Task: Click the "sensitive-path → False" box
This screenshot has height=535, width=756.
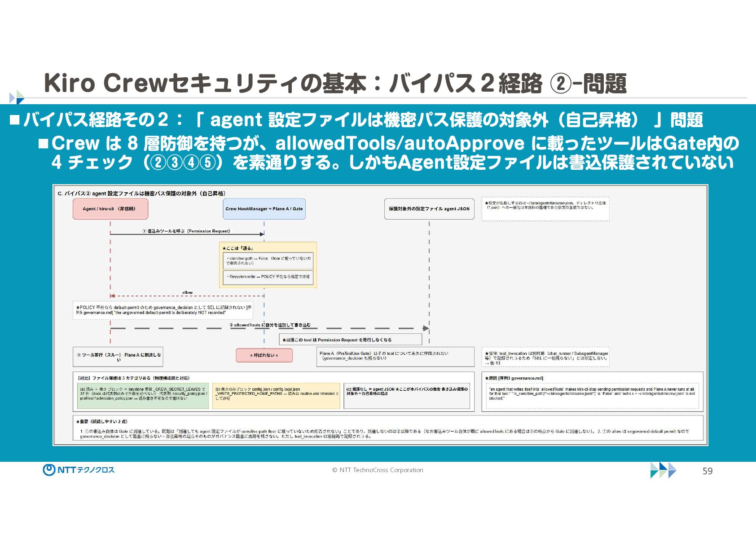Action: pyautogui.click(x=268, y=261)
